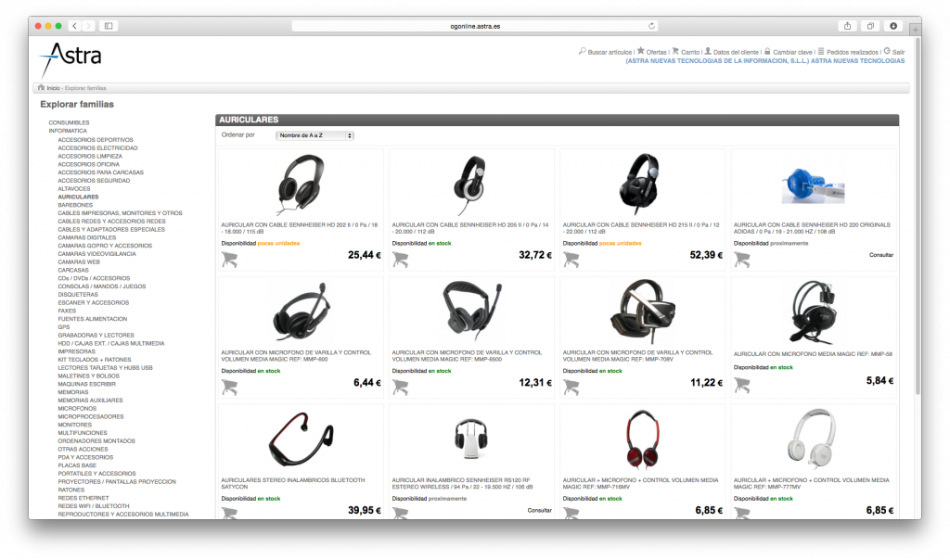Add Sennheiser HD 220 Adidas to cart
The height and width of the screenshot is (560, 950).
click(x=741, y=259)
